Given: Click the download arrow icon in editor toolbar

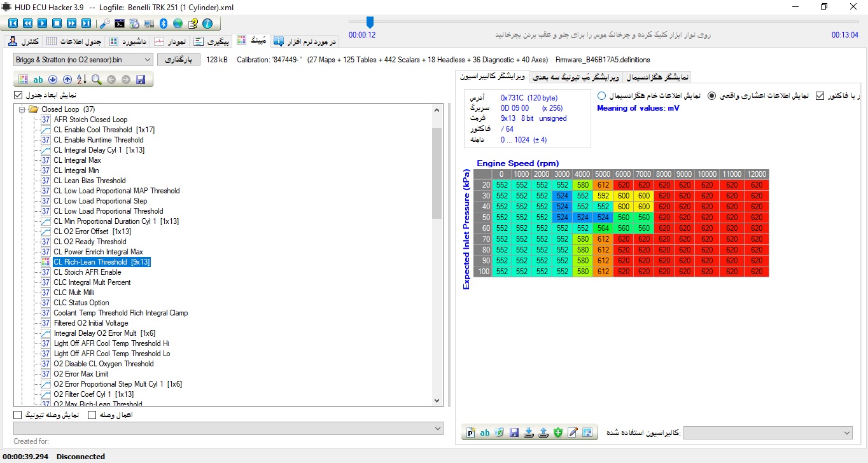Looking at the screenshot, I should coord(529,432).
